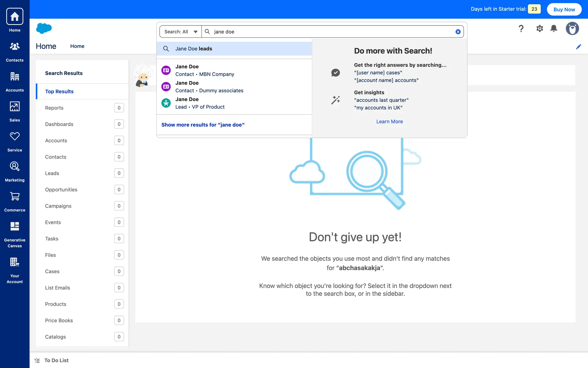Screen dimensions: 588x368
Task: Open the Contacts sidebar icon
Action: point(15,47)
